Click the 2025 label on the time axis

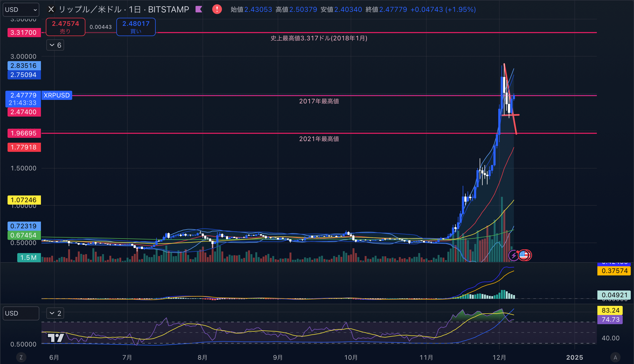(574, 358)
